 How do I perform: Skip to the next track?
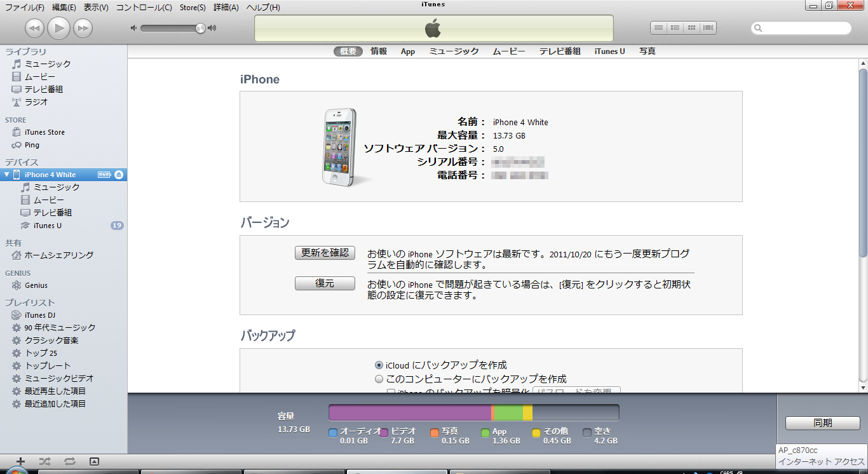(x=83, y=28)
